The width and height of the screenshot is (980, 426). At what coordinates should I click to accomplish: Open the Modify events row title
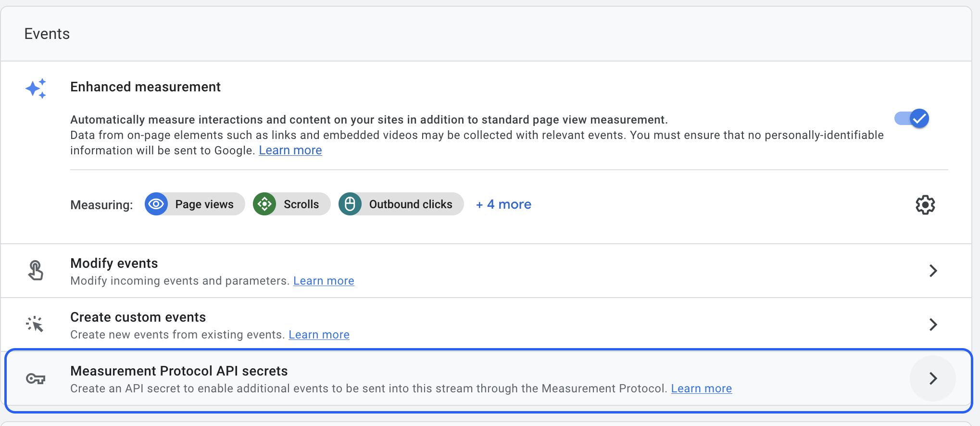pos(114,263)
